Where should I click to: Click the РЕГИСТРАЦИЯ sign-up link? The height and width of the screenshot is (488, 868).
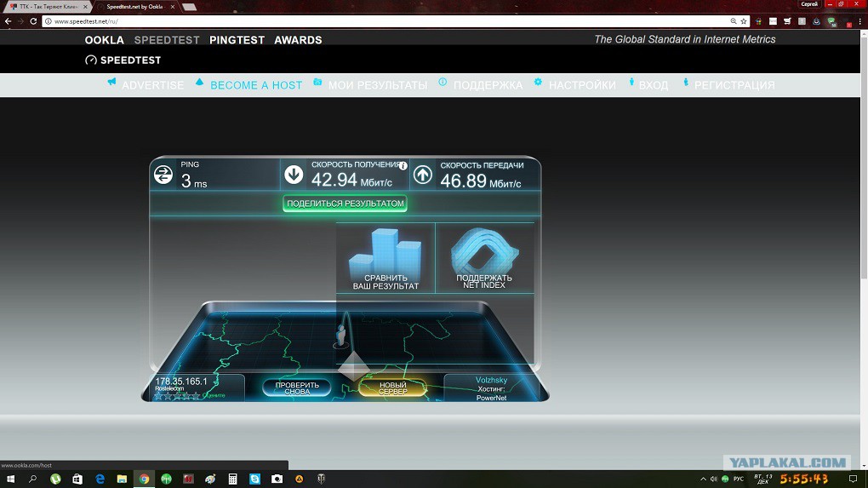[734, 85]
